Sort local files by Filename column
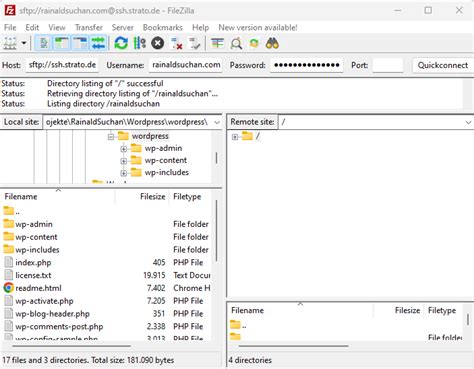 tap(58, 197)
